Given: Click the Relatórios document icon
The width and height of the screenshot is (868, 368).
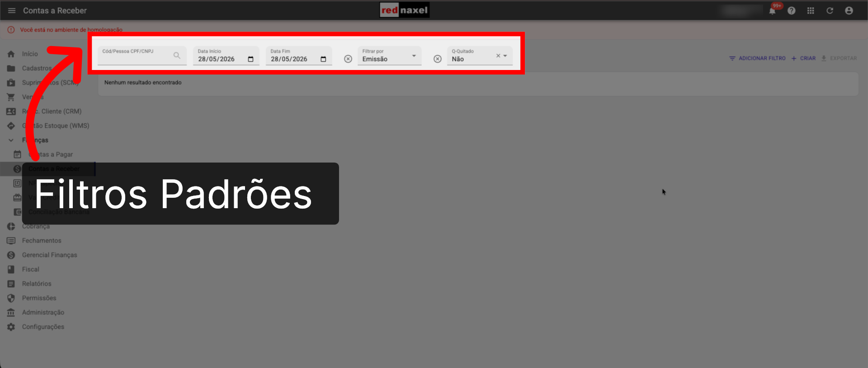Looking at the screenshot, I should point(11,284).
